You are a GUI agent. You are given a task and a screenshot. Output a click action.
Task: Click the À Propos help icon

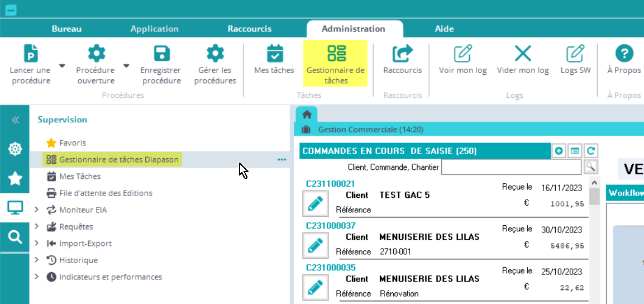click(x=624, y=54)
